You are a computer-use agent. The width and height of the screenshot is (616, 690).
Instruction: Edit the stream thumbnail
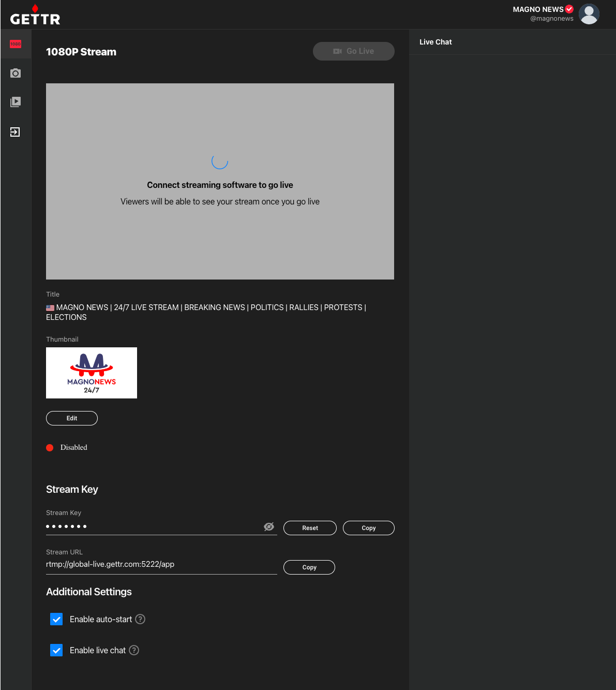(x=71, y=418)
